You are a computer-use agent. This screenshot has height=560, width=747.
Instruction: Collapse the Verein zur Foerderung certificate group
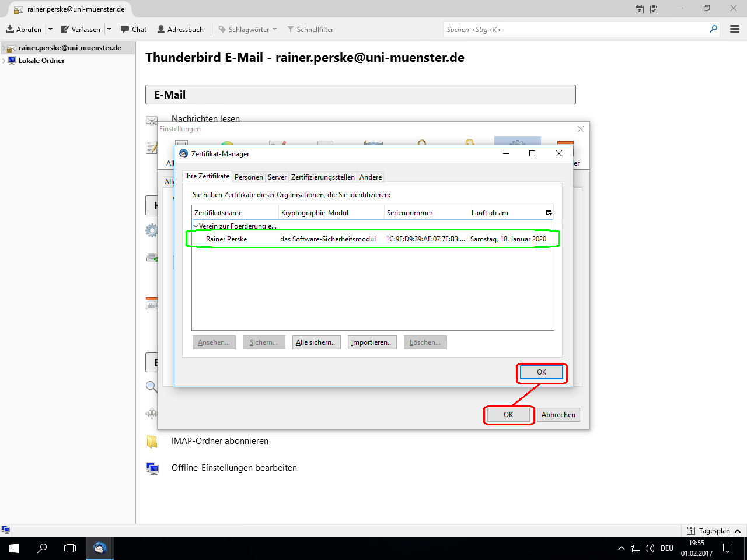click(196, 226)
